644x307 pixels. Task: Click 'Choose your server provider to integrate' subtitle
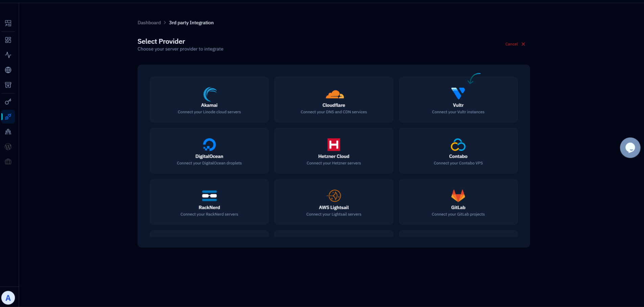coord(181,49)
